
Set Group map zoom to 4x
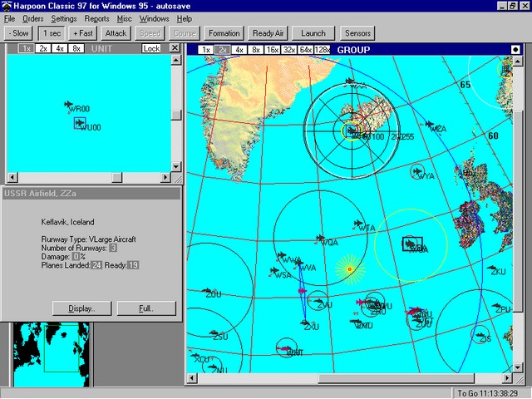point(239,50)
